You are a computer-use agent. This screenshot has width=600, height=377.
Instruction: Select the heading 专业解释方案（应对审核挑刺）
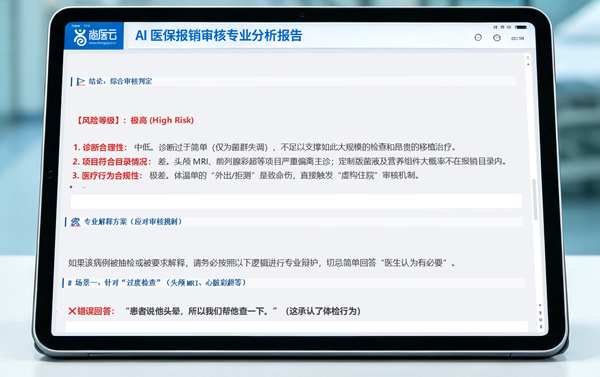133,222
